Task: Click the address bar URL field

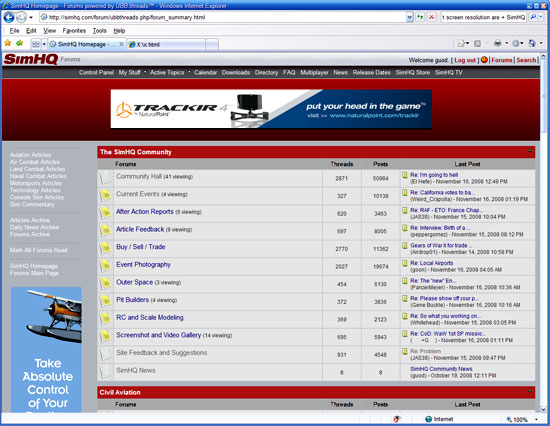Action: pos(223,17)
